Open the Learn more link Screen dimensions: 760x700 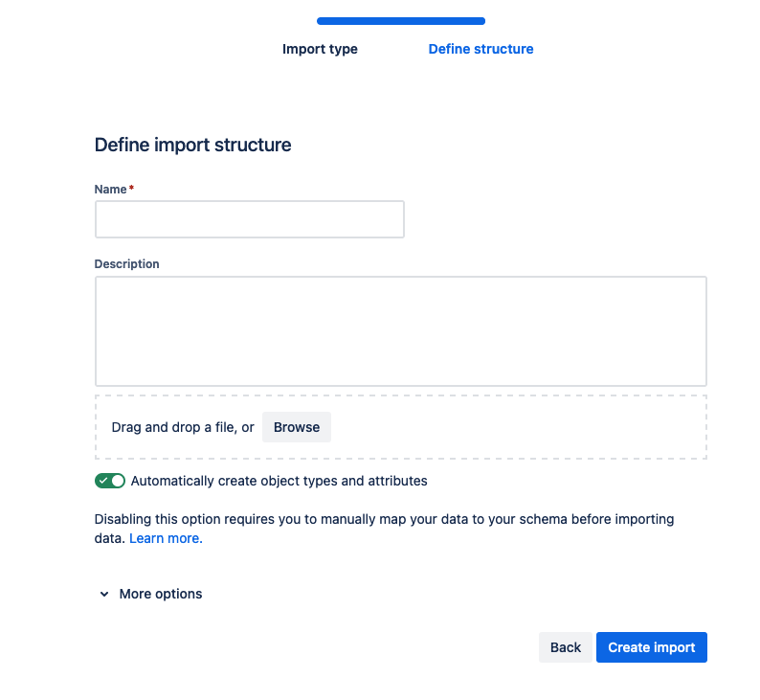166,538
